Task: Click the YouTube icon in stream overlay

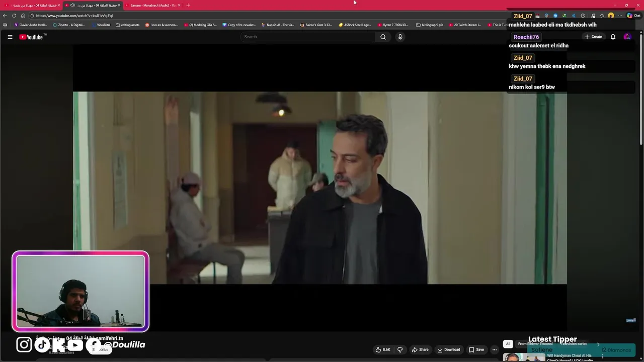Action: point(75,344)
